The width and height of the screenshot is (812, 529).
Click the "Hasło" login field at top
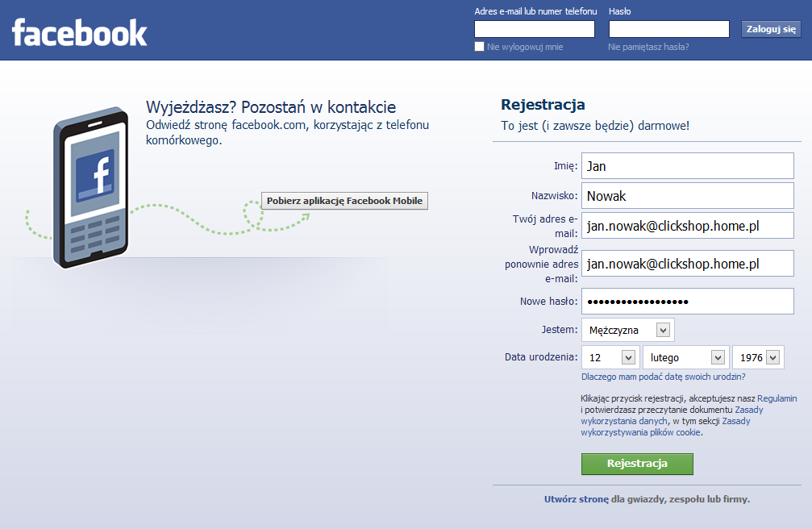[x=668, y=28]
